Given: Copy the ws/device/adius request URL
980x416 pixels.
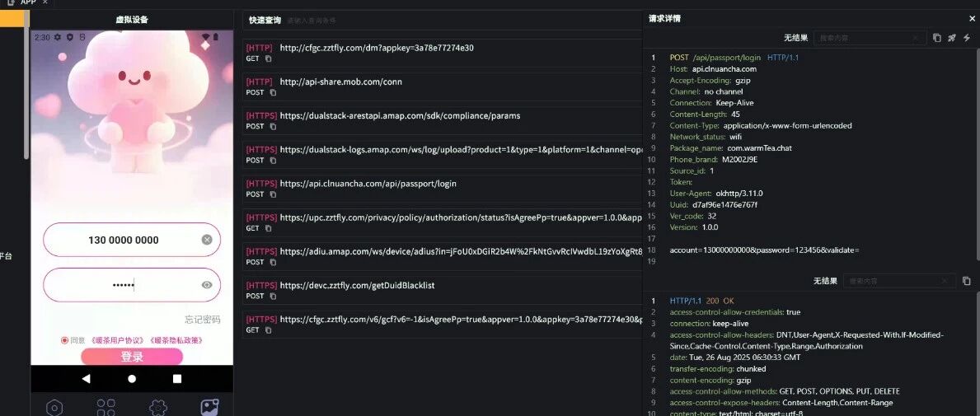Looking at the screenshot, I should pos(273,262).
